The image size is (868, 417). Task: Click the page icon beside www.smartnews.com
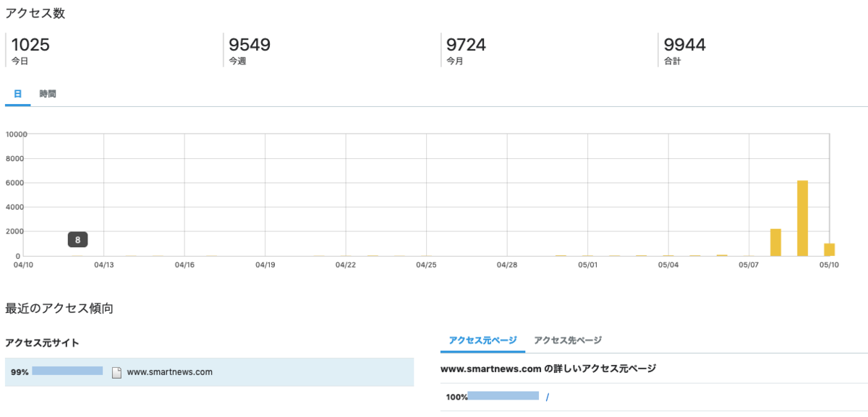(116, 372)
